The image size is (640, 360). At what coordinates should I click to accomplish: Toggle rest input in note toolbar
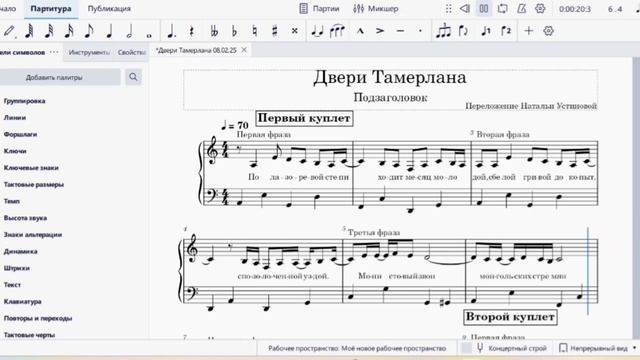[x=191, y=31]
